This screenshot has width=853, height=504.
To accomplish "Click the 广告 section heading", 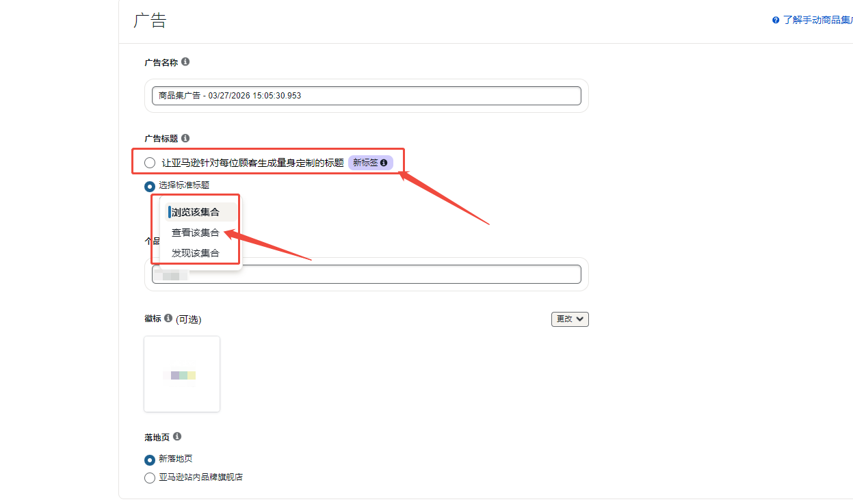I will [x=150, y=21].
